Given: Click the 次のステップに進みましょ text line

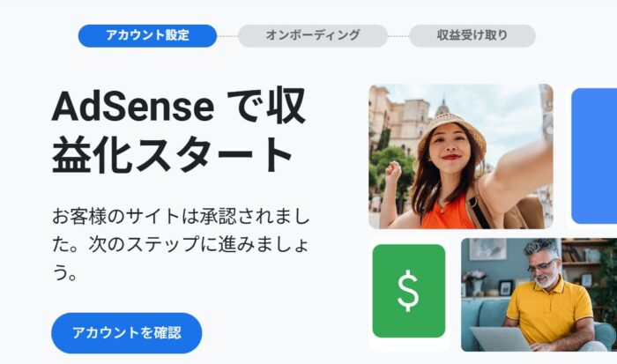Looking at the screenshot, I should [x=198, y=244].
